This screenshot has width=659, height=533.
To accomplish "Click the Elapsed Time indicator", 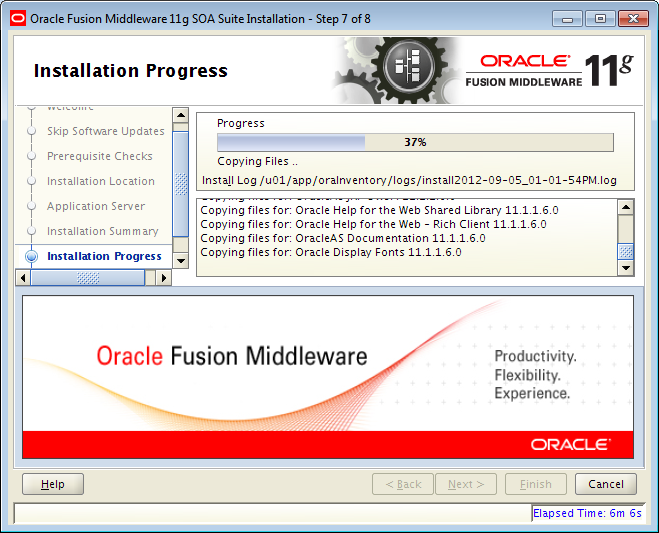I will 587,513.
